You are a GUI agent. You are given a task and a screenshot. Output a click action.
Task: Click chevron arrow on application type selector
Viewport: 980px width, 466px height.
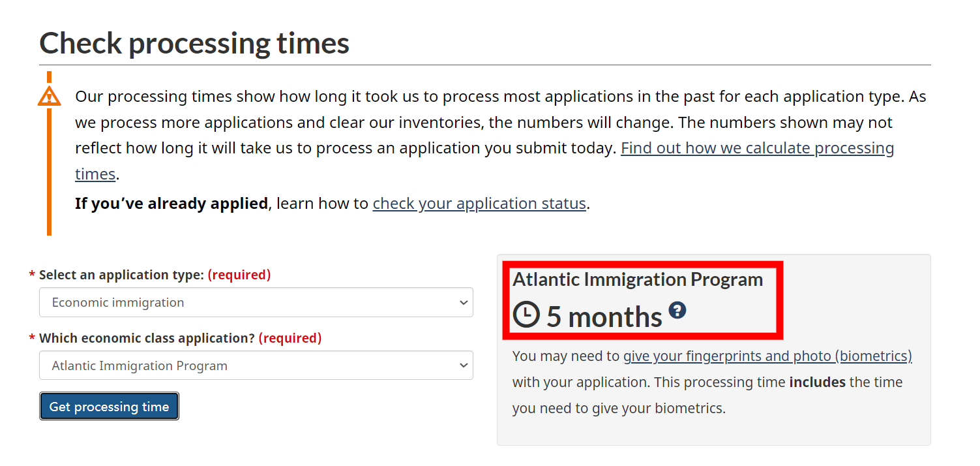(x=464, y=302)
